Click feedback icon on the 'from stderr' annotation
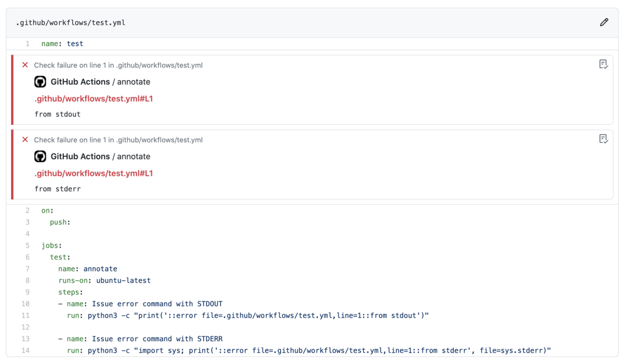 [x=603, y=139]
